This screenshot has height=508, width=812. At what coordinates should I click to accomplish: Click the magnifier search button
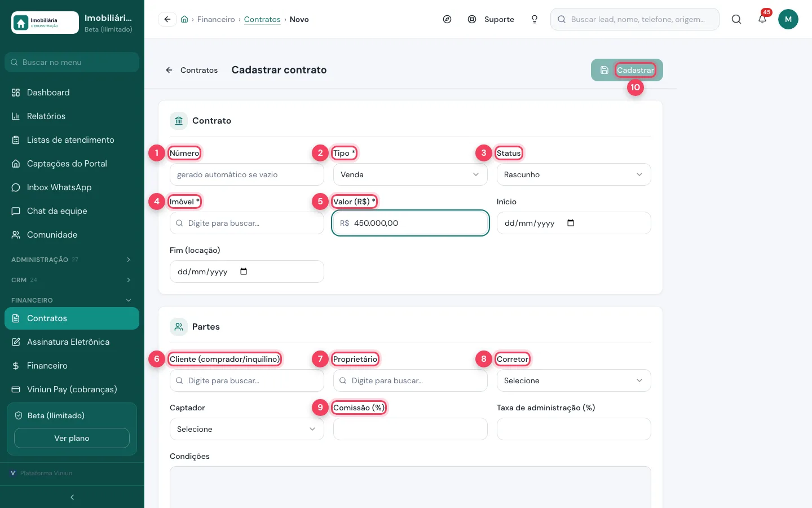click(x=736, y=19)
